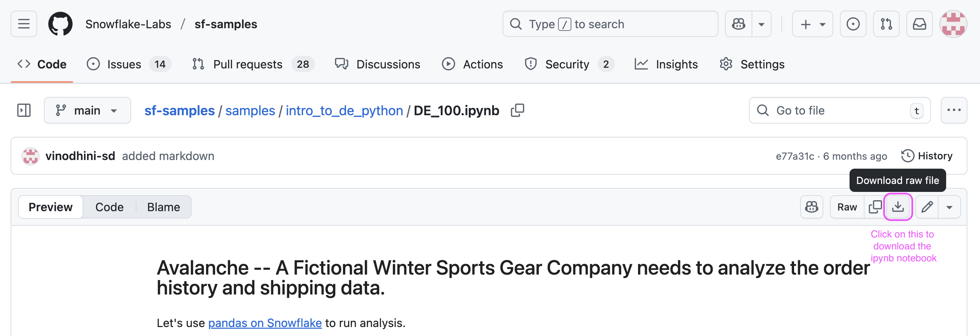
Task: Toggle the file tree side panel
Action: tap(24, 110)
